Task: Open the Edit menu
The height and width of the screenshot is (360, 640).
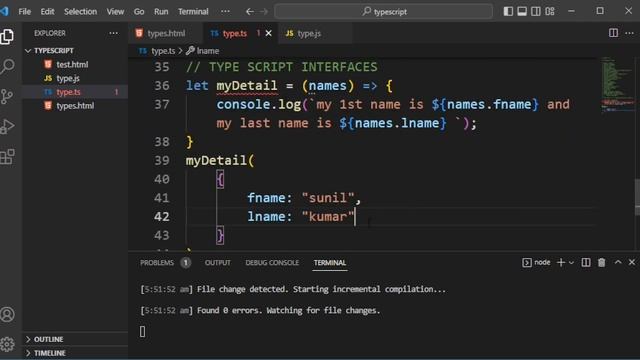Action: 47,11
